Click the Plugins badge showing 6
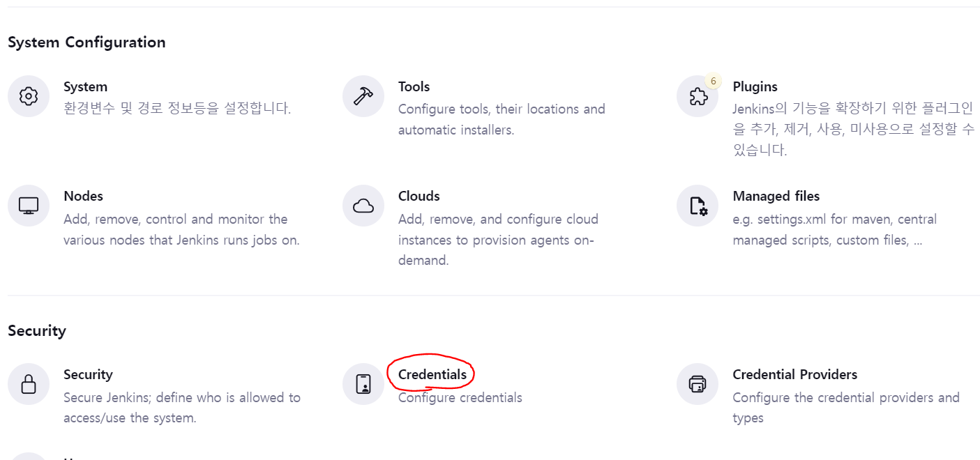Image resolution: width=980 pixels, height=460 pixels. (x=713, y=81)
